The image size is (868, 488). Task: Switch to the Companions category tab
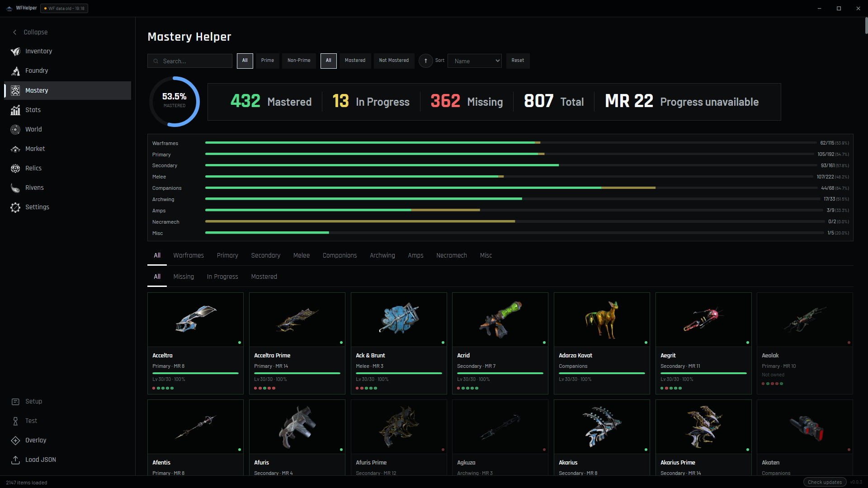click(340, 255)
